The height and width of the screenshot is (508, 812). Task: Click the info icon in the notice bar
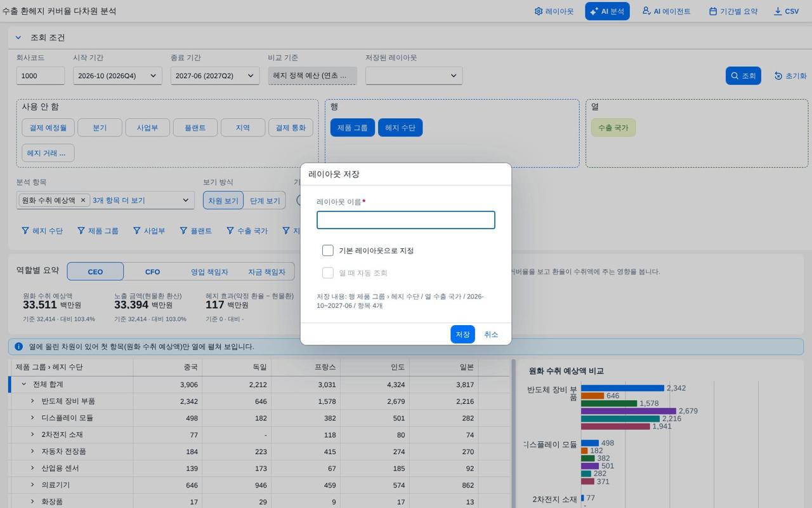18,347
